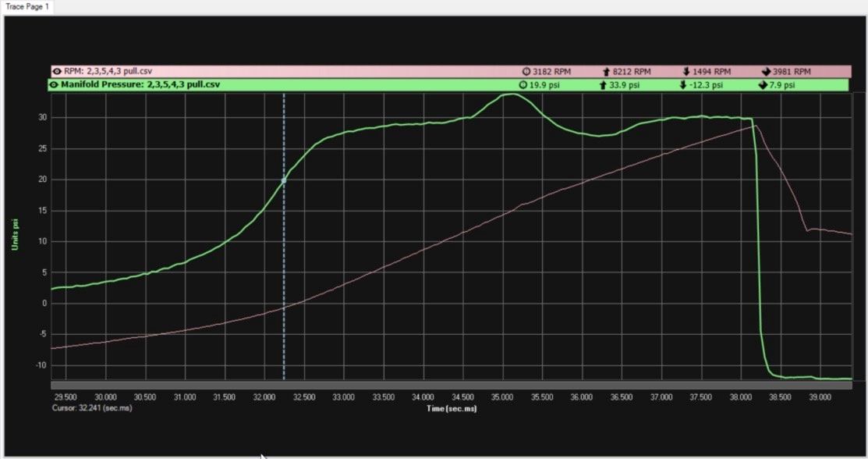This screenshot has width=868, height=459.
Task: Switch to the Trace Page 1 tab
Action: pyautogui.click(x=27, y=6)
